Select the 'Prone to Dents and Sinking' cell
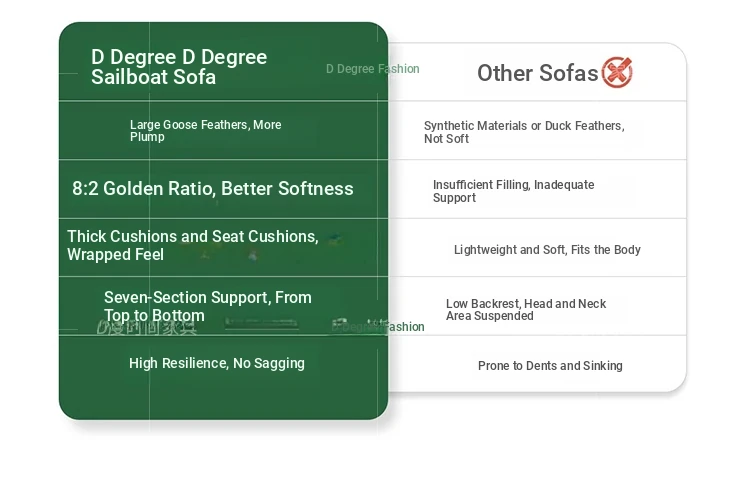Image resolution: width=750 pixels, height=483 pixels. [x=550, y=366]
